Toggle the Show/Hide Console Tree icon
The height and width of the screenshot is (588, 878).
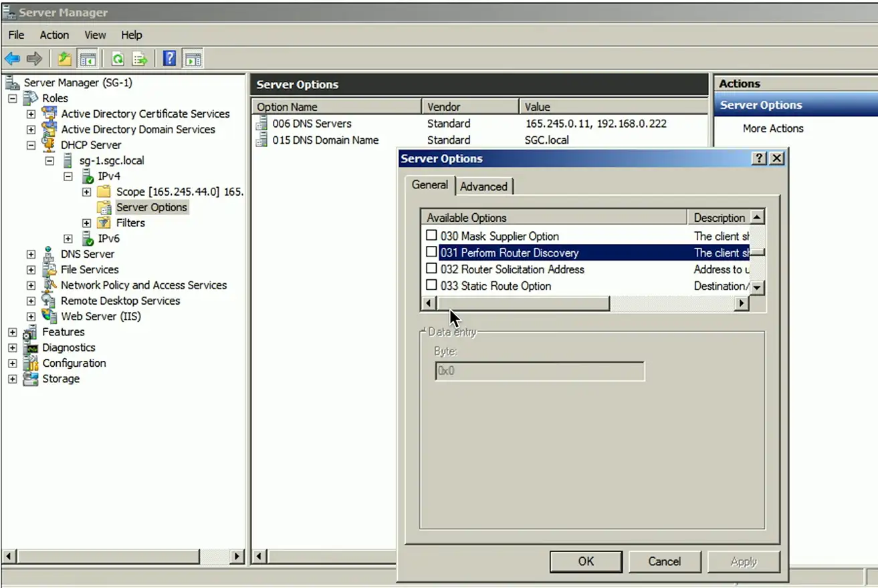click(87, 59)
